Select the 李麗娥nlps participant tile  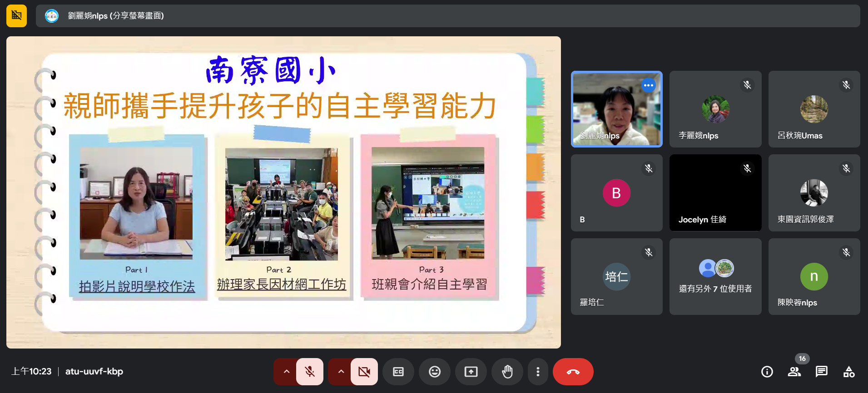click(x=715, y=109)
